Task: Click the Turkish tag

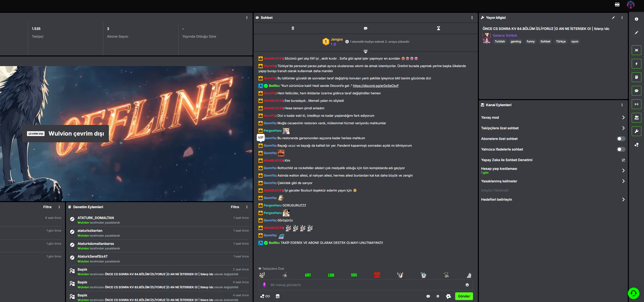Action: coord(499,41)
